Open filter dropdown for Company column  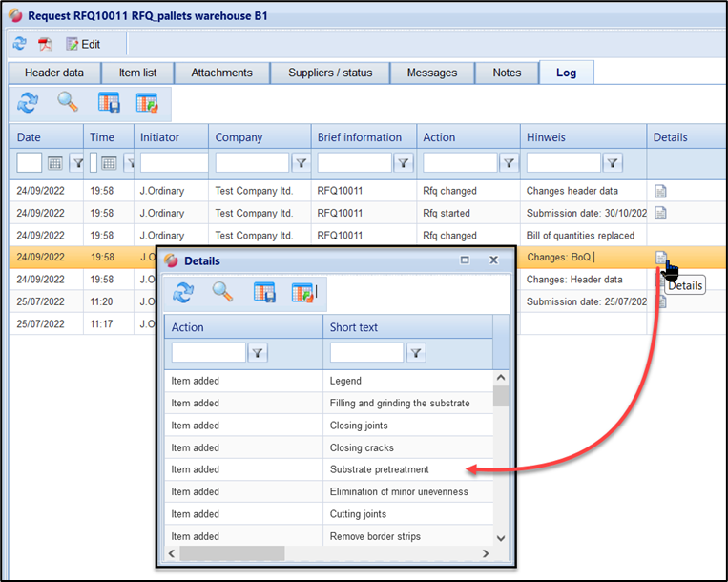(301, 163)
